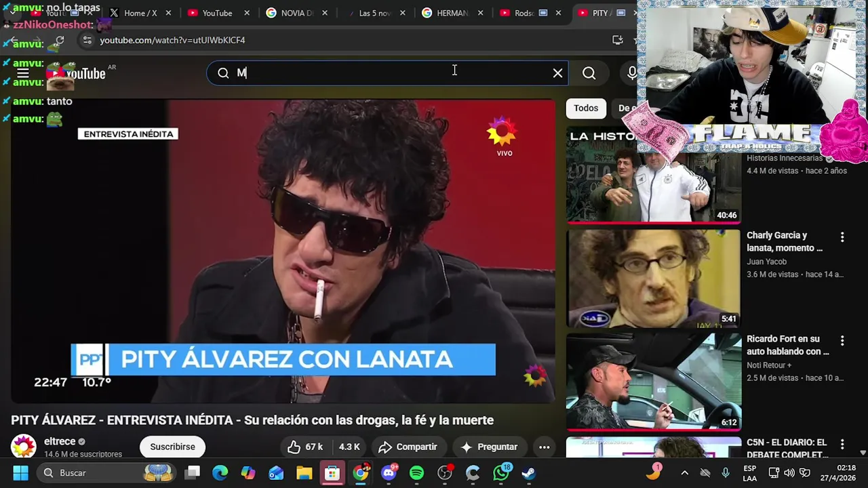Click the Pity Álvarez video player

tap(283, 251)
